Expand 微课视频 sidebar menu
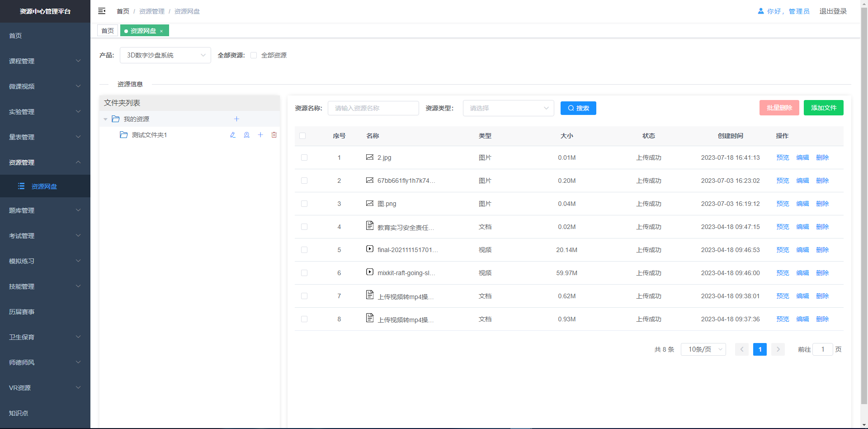Screen dimensions: 868x429 (45, 86)
